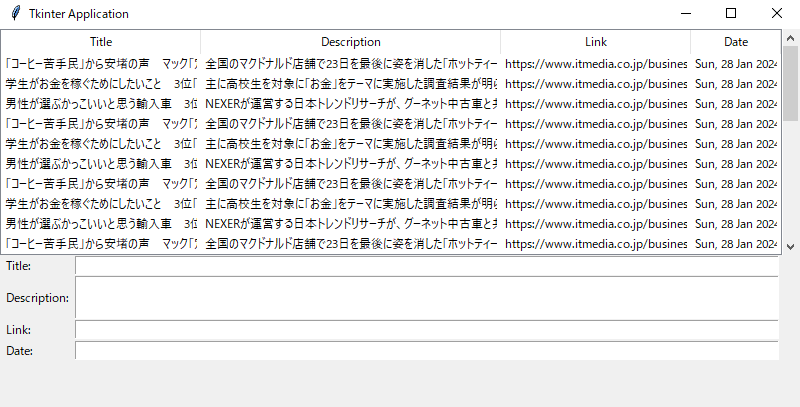Maximize the Tkinter Application window

pyautogui.click(x=731, y=14)
